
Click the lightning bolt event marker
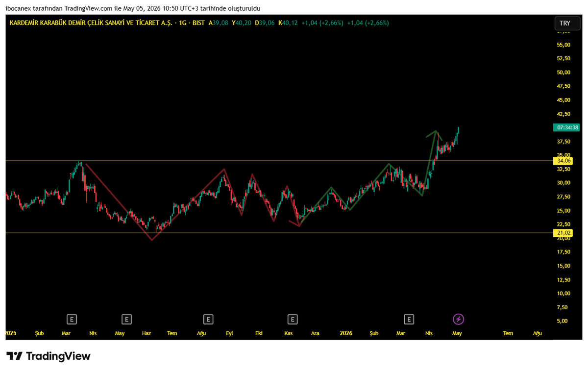[458, 320]
